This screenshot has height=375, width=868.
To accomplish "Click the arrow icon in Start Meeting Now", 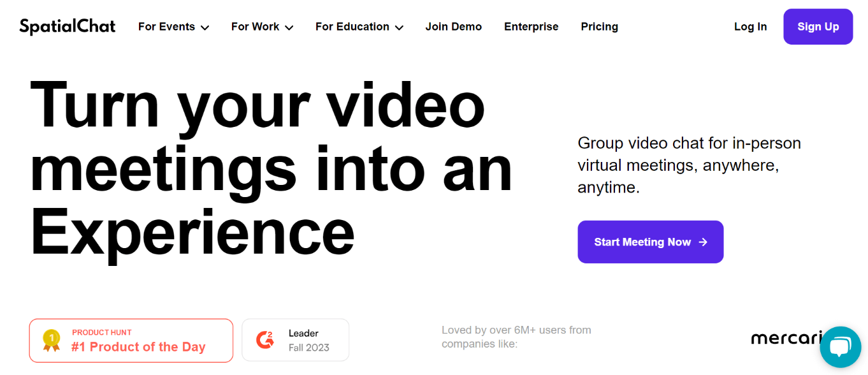I will pyautogui.click(x=703, y=242).
